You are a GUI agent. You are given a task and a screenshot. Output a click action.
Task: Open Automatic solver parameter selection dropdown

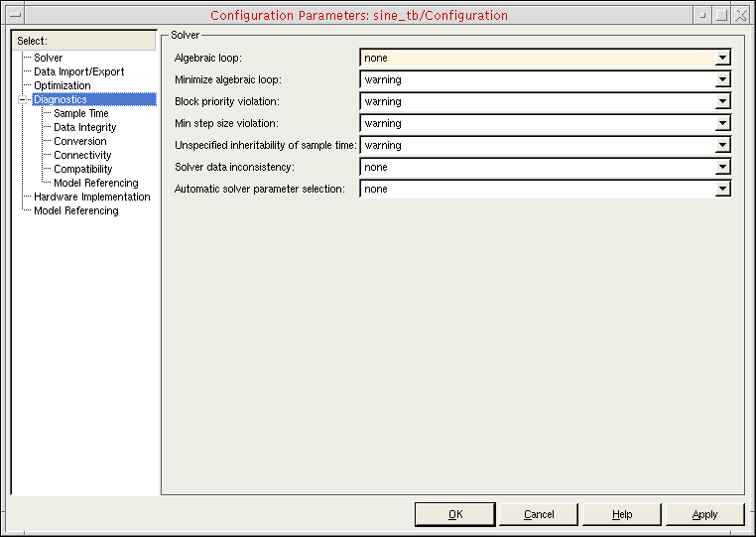pos(723,189)
